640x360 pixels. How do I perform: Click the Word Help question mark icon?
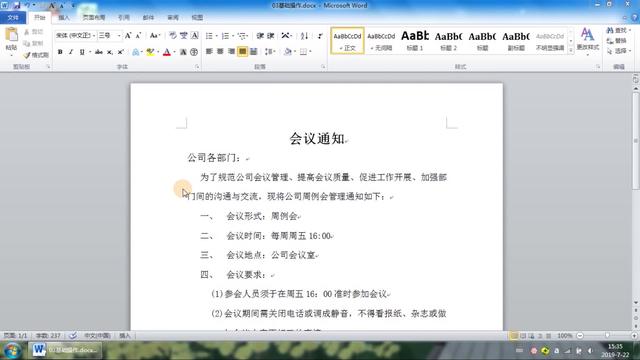click(634, 18)
